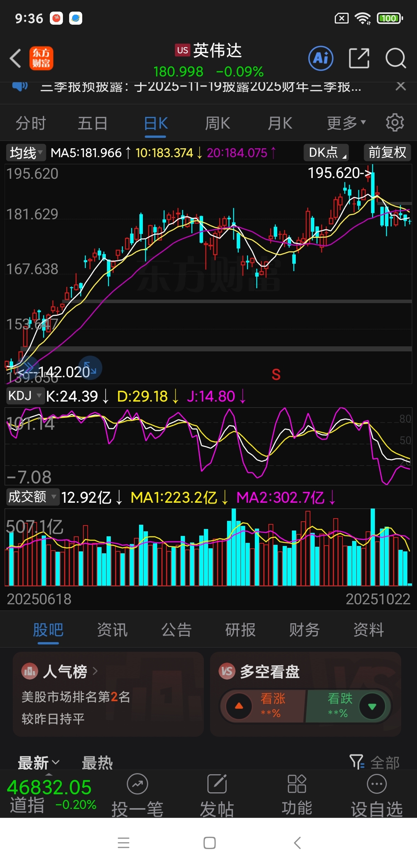The image size is (417, 868).
Task: Tap the 投一笔 icon
Action: click(x=137, y=784)
